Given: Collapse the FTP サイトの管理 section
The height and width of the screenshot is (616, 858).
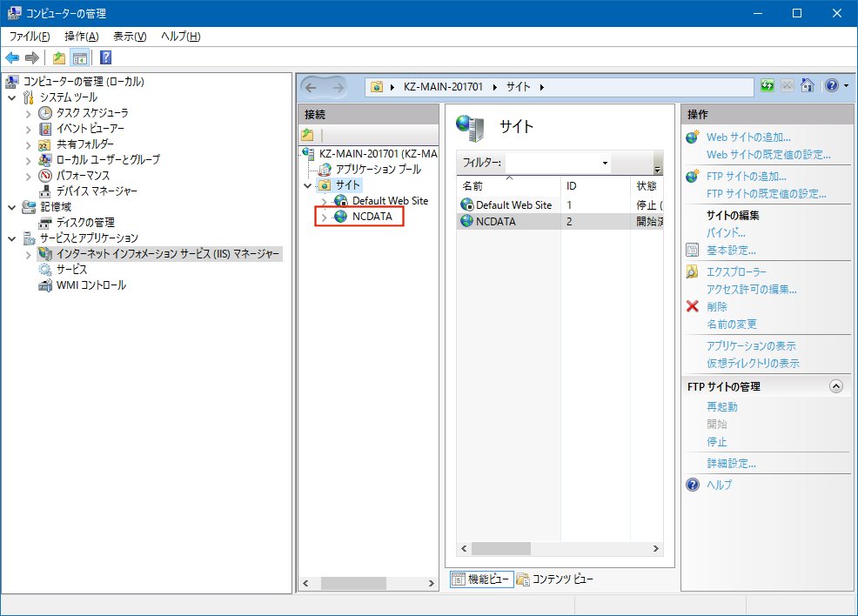Looking at the screenshot, I should pyautogui.click(x=835, y=386).
